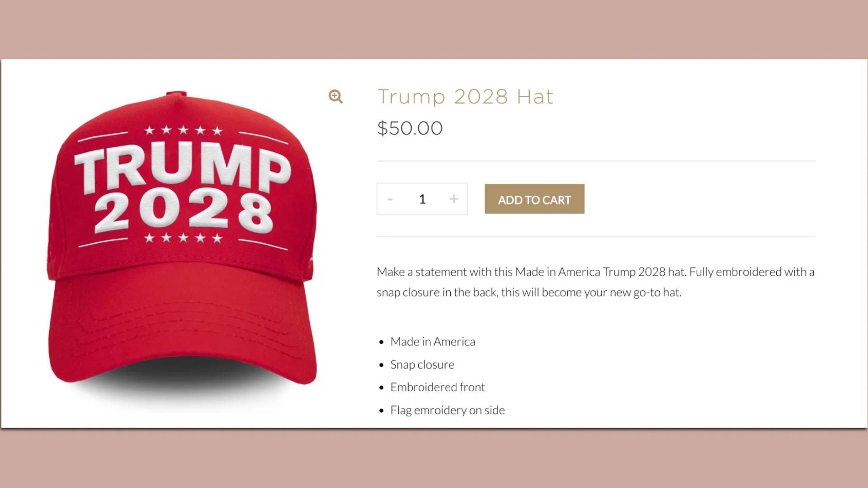This screenshot has height=488, width=868.
Task: Increase quantity with the plus button
Action: click(454, 199)
